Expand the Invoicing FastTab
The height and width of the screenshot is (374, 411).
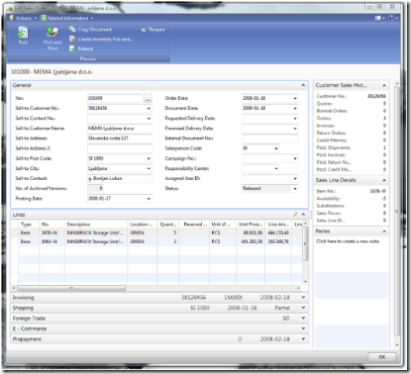point(303,297)
